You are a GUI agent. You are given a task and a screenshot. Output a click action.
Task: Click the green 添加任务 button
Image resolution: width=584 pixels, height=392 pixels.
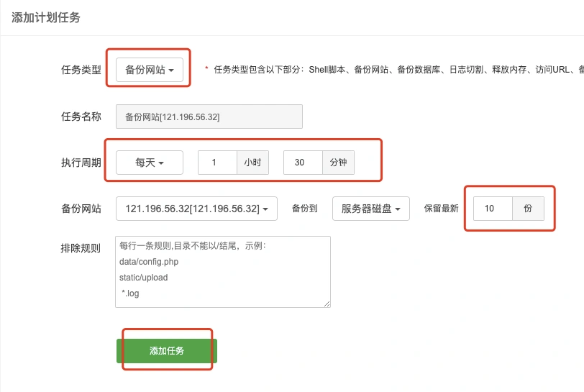(167, 350)
